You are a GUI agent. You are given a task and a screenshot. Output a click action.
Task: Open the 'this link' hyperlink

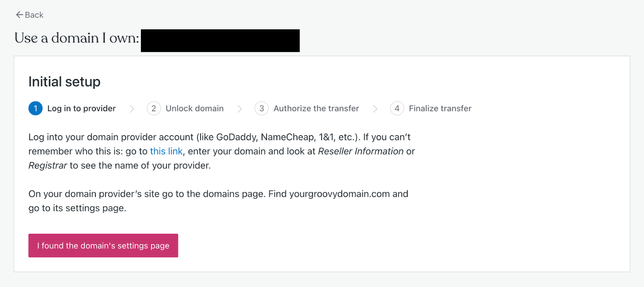point(166,151)
